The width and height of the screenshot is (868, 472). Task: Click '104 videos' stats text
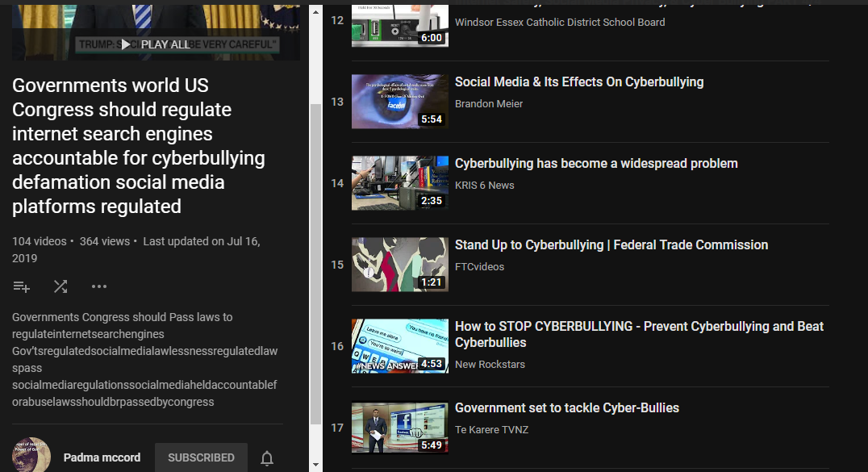pyautogui.click(x=40, y=241)
